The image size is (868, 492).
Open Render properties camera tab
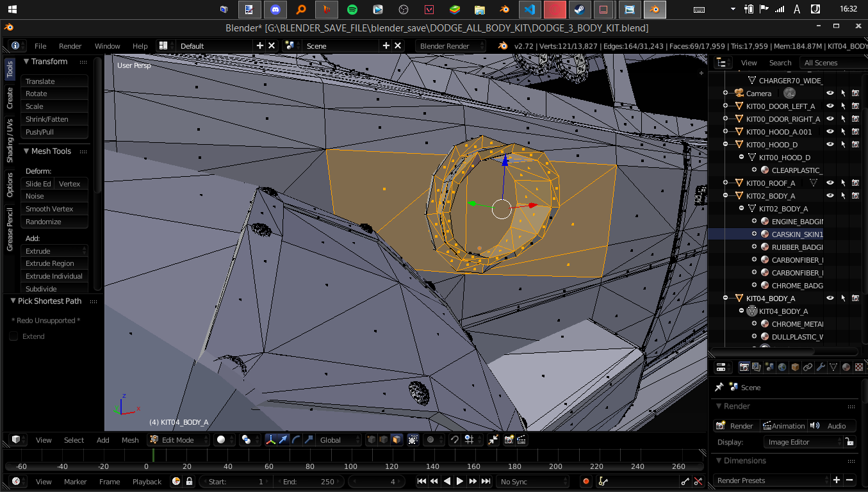click(x=744, y=367)
